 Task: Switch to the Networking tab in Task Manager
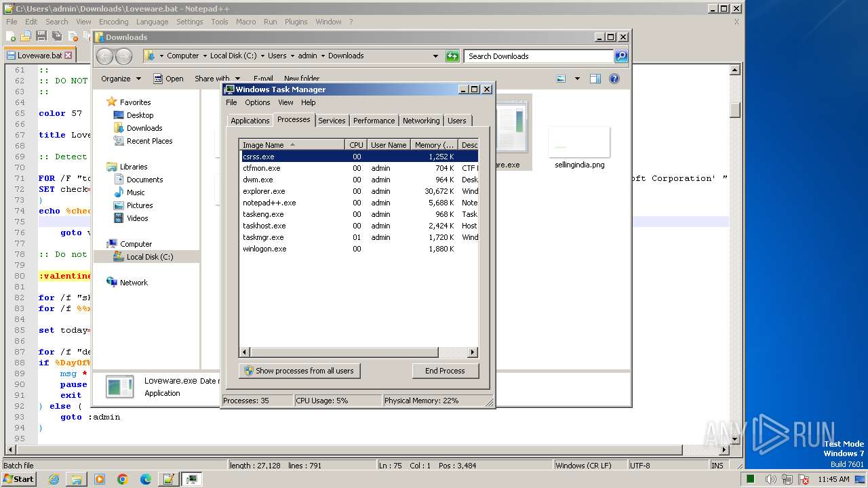[421, 121]
